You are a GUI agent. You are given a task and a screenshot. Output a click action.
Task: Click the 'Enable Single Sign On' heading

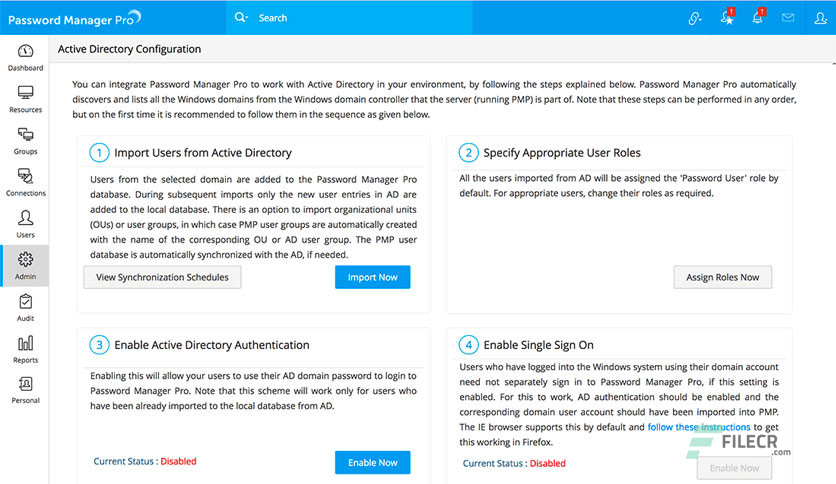[x=538, y=345]
